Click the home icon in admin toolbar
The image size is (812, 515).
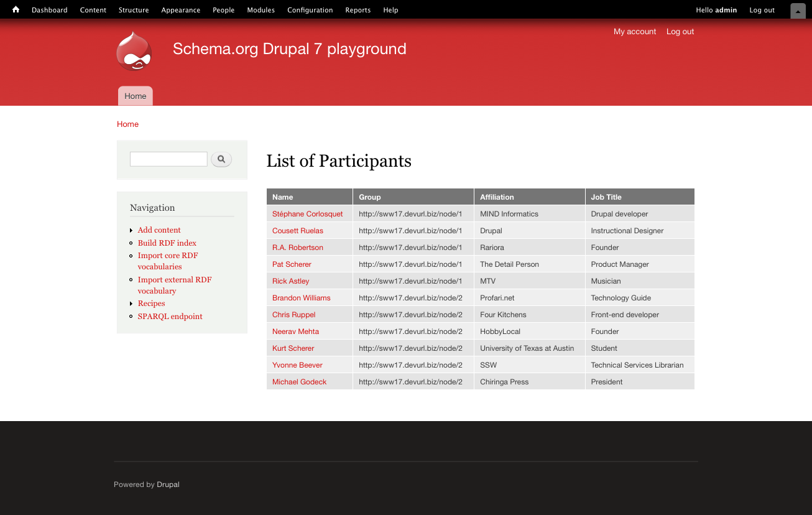pyautogui.click(x=16, y=9)
